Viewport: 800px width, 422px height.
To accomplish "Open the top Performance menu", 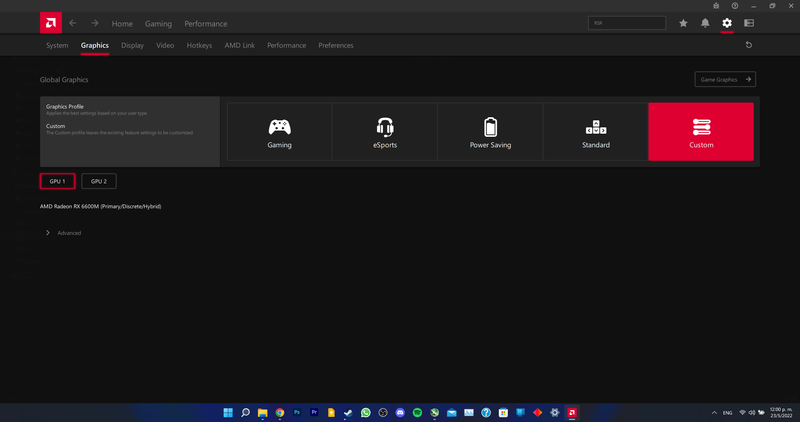I will coord(206,23).
